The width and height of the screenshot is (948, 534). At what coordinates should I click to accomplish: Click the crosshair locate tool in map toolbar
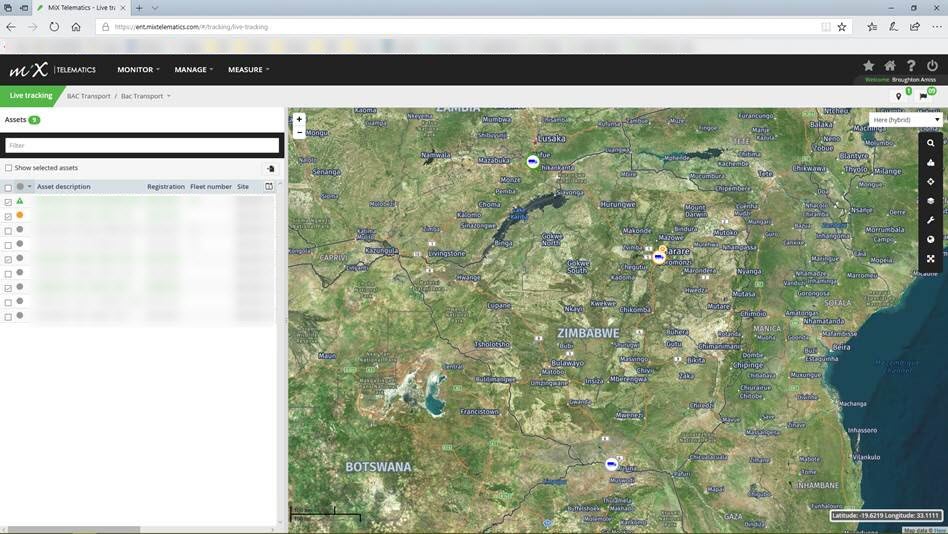(x=930, y=181)
